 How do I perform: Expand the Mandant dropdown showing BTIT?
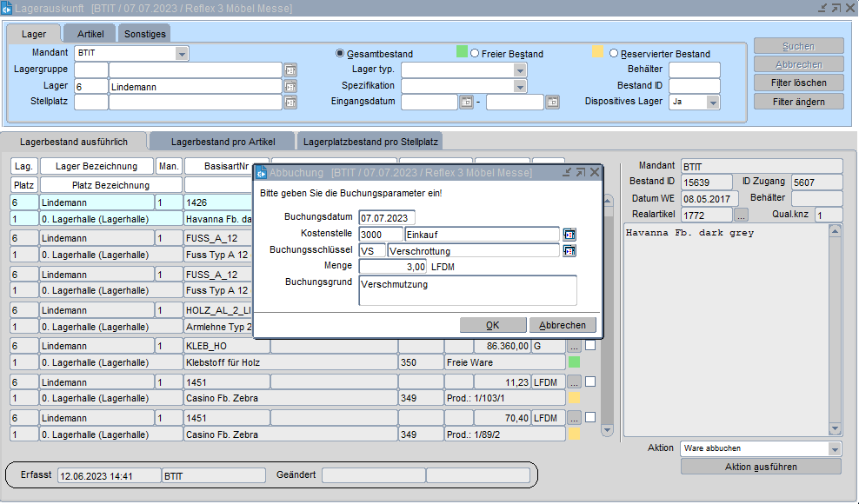182,54
